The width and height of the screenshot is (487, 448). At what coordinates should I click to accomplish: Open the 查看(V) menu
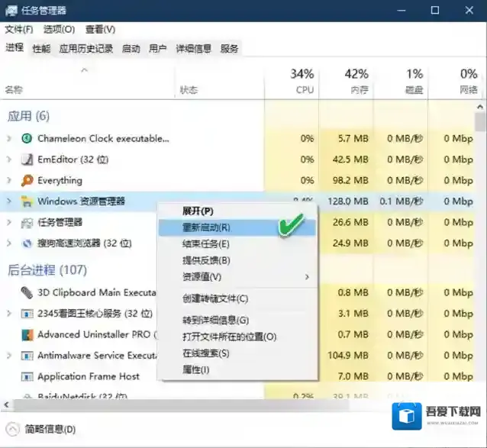coord(100,30)
